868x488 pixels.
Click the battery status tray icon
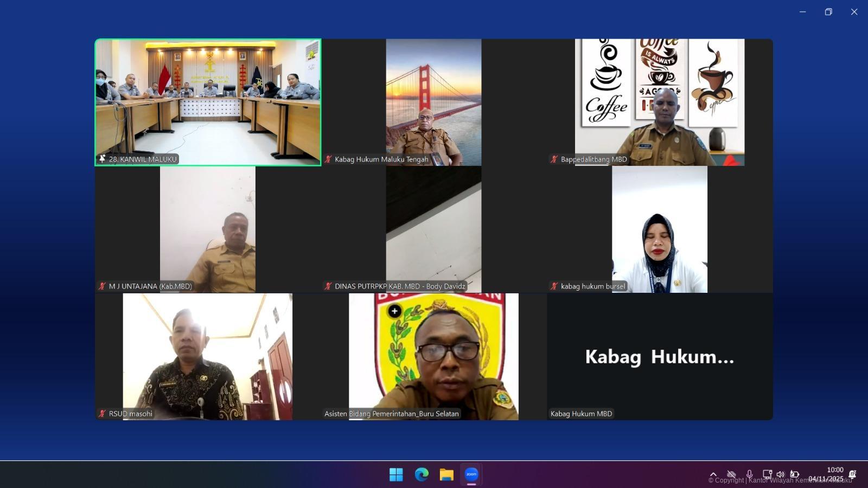point(794,474)
